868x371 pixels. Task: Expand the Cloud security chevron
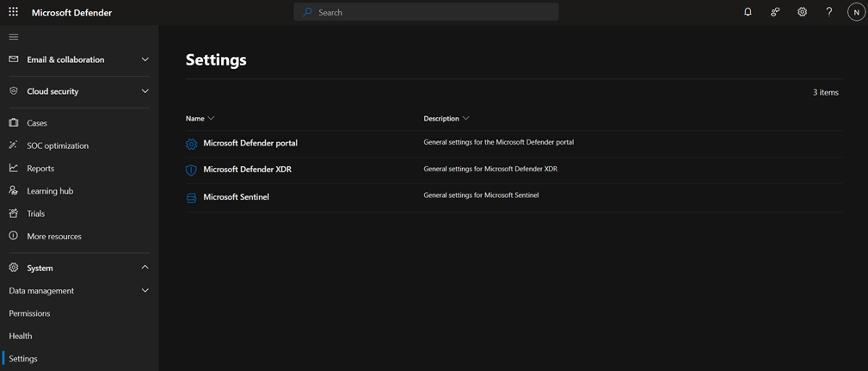pyautogui.click(x=145, y=90)
